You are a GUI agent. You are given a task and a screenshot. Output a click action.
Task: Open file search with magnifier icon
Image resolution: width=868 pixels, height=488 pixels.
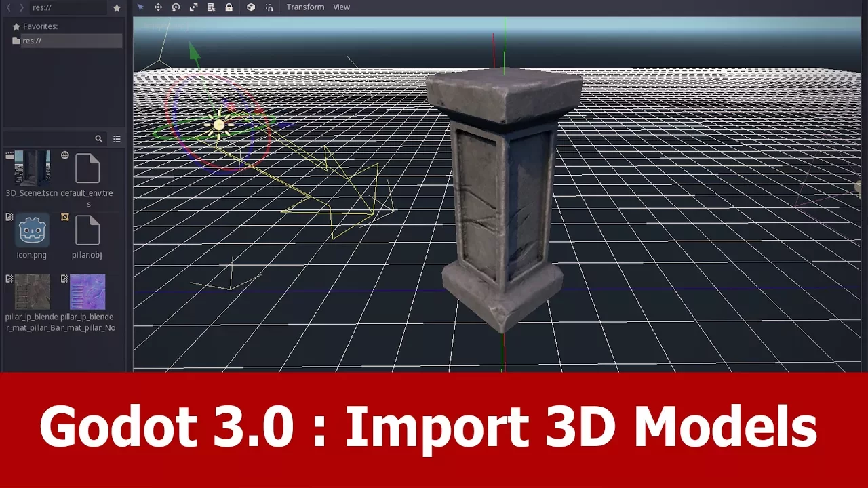(x=99, y=139)
